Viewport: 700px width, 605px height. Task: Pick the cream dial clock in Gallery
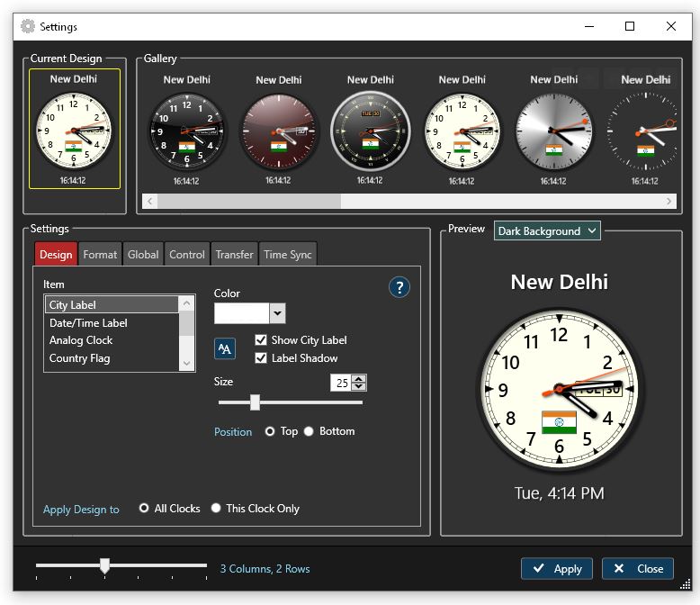462,131
